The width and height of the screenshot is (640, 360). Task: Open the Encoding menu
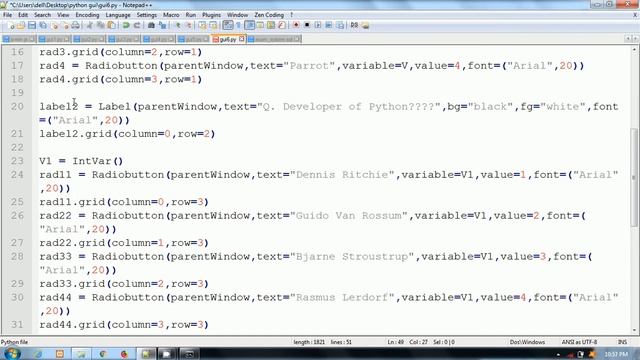87,15
